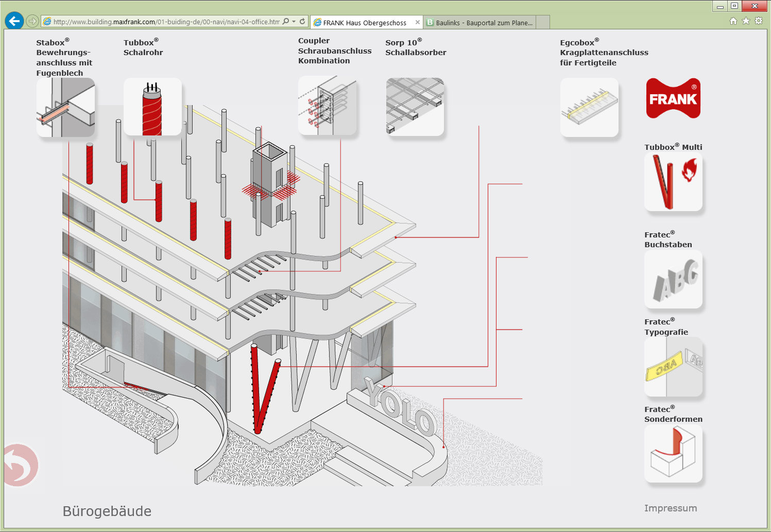Click the Coupler Schraubanschluss Kombination label
Image resolution: width=771 pixels, height=532 pixels.
(x=335, y=50)
